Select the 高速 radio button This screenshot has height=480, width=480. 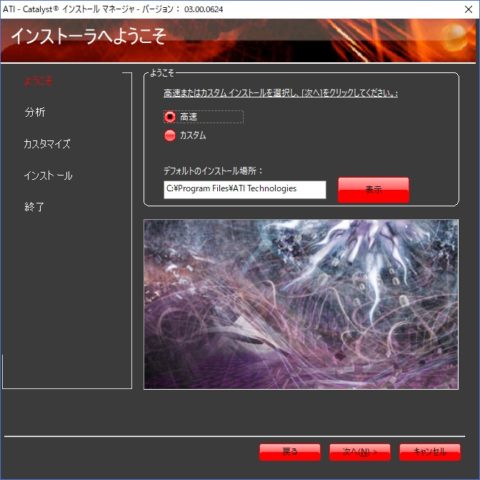pyautogui.click(x=170, y=117)
